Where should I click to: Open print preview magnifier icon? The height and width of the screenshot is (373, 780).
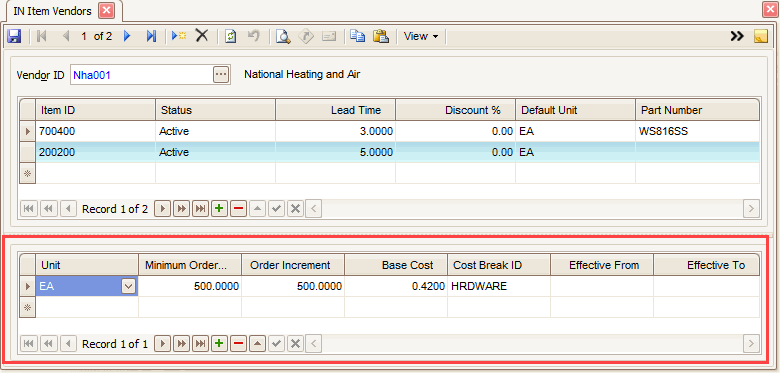[x=283, y=36]
